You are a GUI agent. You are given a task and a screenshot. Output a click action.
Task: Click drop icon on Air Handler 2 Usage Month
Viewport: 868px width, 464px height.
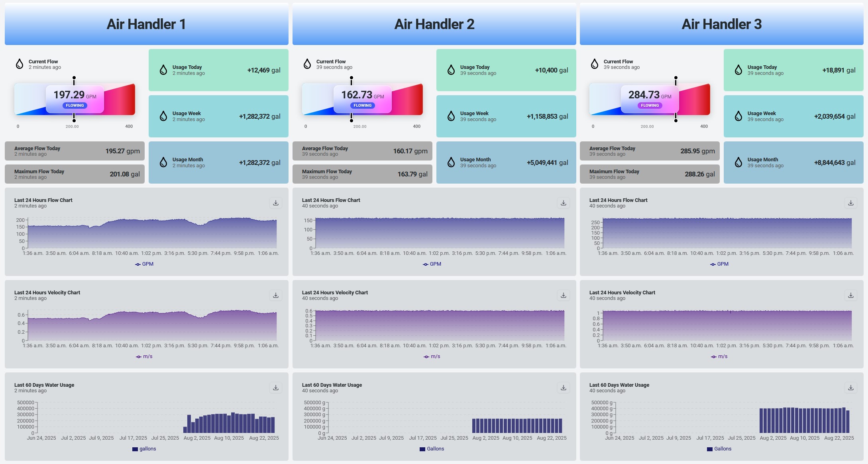click(451, 162)
